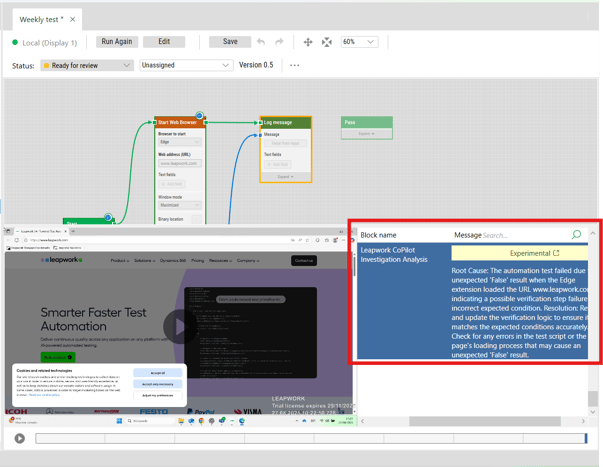Click Add field in Start Web Browser block
603x467 pixels.
(172, 184)
